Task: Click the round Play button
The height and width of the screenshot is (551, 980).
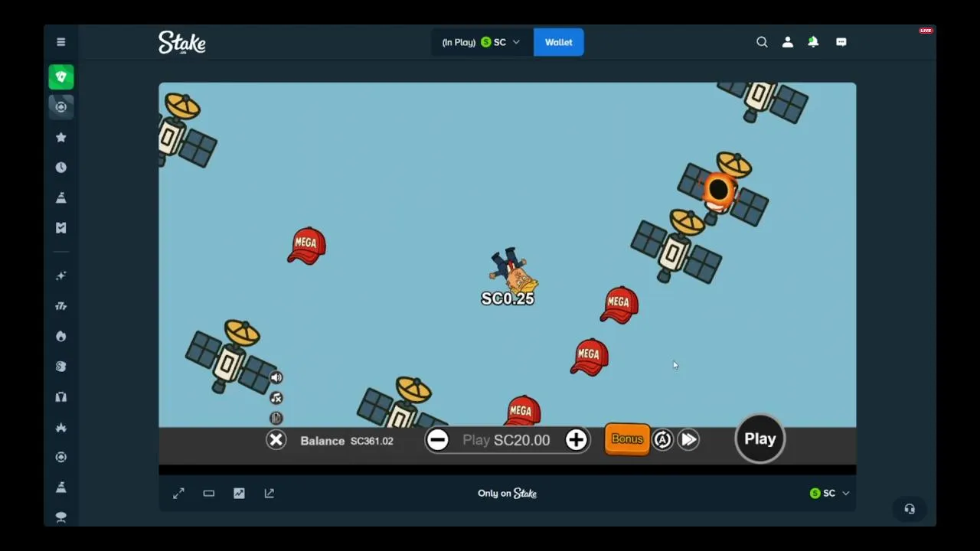Action: [x=760, y=439]
